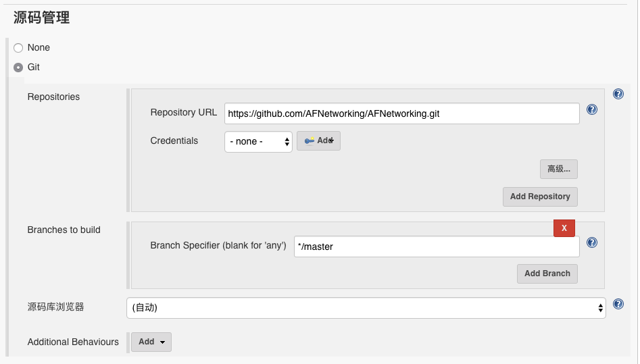
Task: Expand the 源码库浏览器 (自动) dropdown
Action: coord(366,308)
